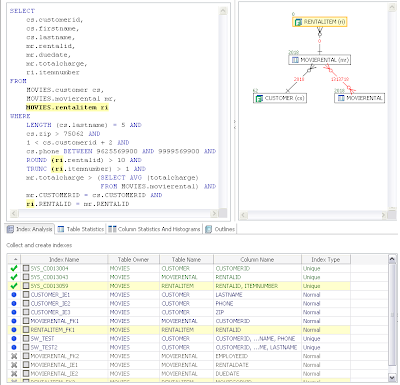Click blue dot for SW_TEST index
Image resolution: width=400 pixels, height=385 pixels.
(14, 338)
